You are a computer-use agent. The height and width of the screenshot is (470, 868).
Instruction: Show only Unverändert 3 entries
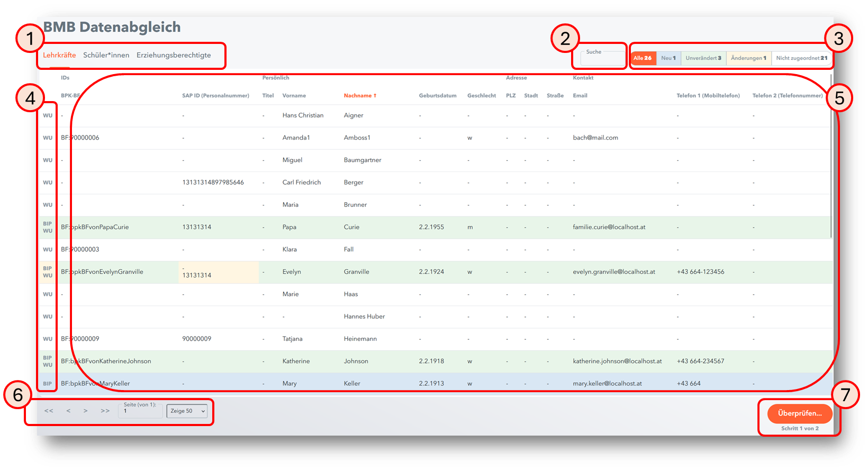click(x=703, y=58)
